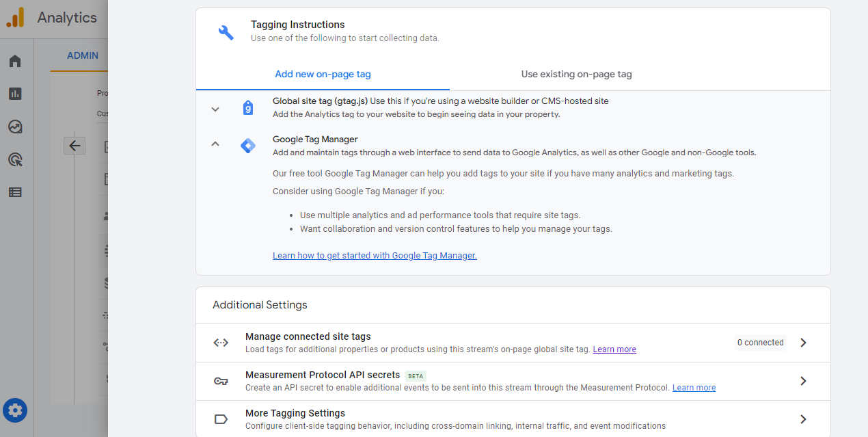Select the Reports bar-chart icon in sidebar

coord(15,94)
